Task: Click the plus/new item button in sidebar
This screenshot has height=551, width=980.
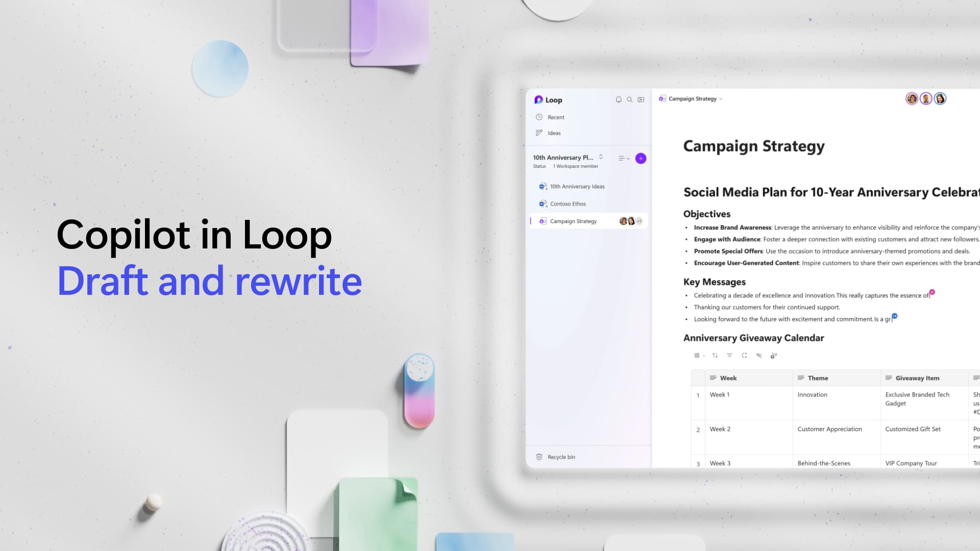Action: pos(640,158)
